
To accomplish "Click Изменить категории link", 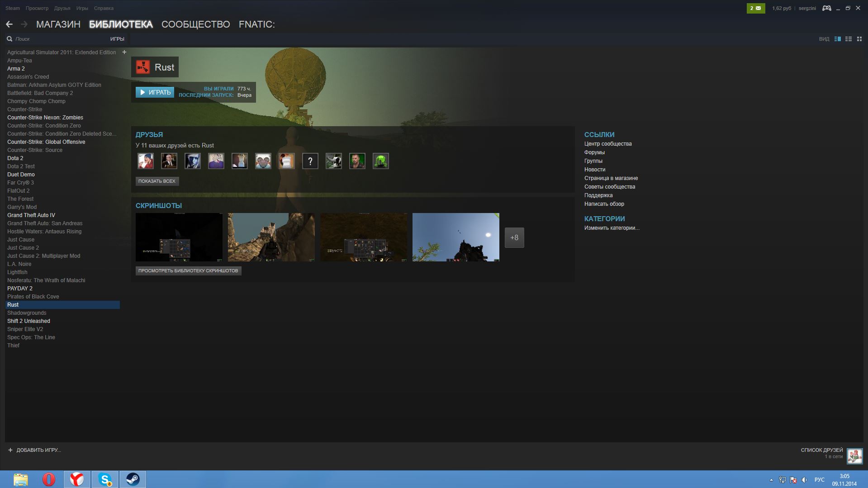I will click(612, 228).
